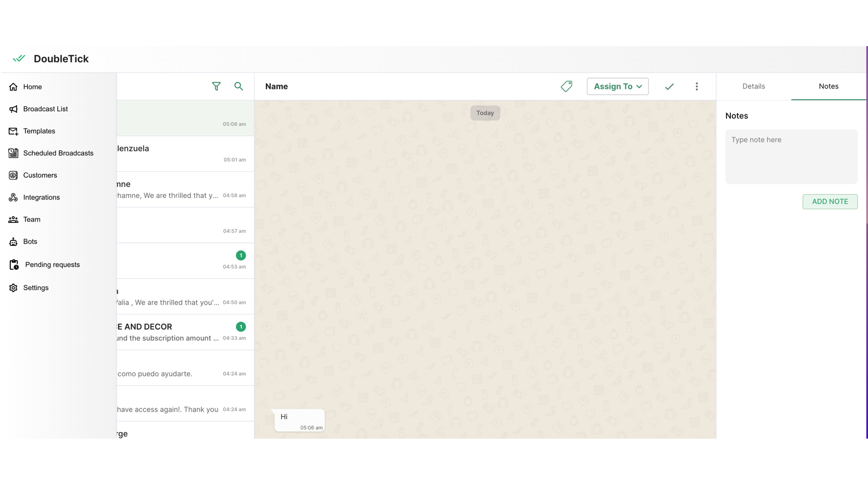
Task: Click the tag label icon in chat header
Action: tap(566, 86)
